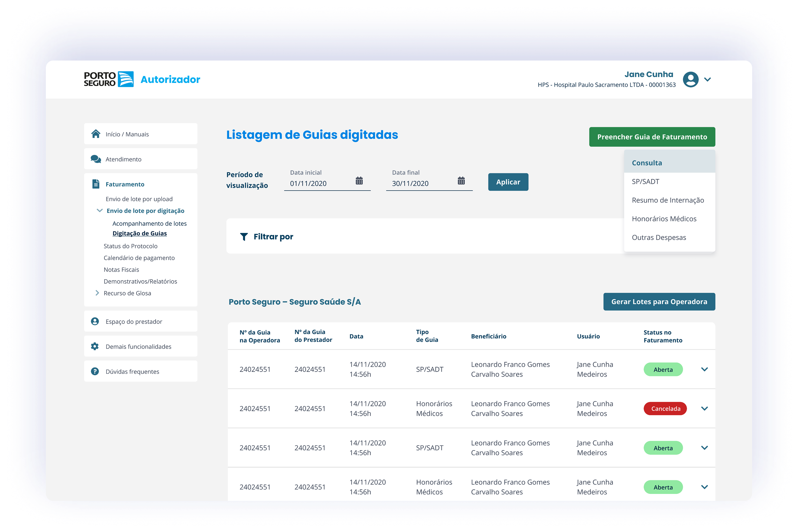Select Recurso de Glosa item
This screenshot has height=532, width=798.
click(127, 293)
